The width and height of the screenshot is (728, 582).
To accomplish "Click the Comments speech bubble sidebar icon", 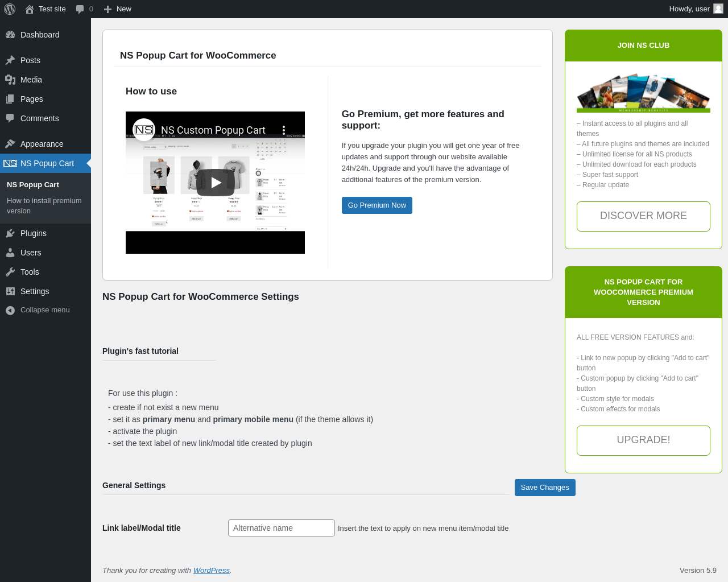I will coord(10,118).
